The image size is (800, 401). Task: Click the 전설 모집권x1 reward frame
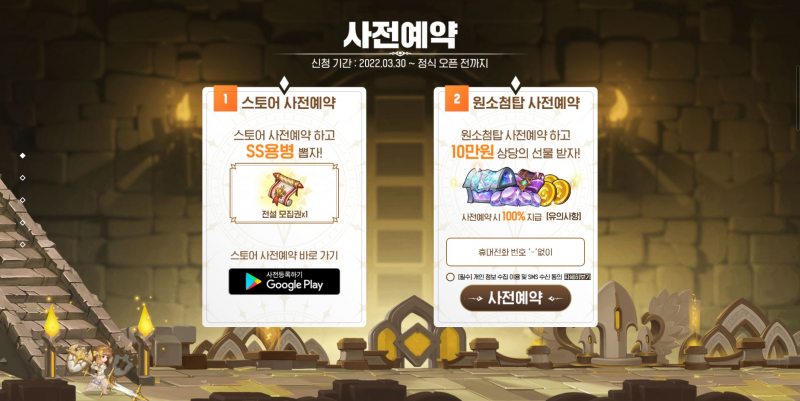pyautogui.click(x=284, y=193)
